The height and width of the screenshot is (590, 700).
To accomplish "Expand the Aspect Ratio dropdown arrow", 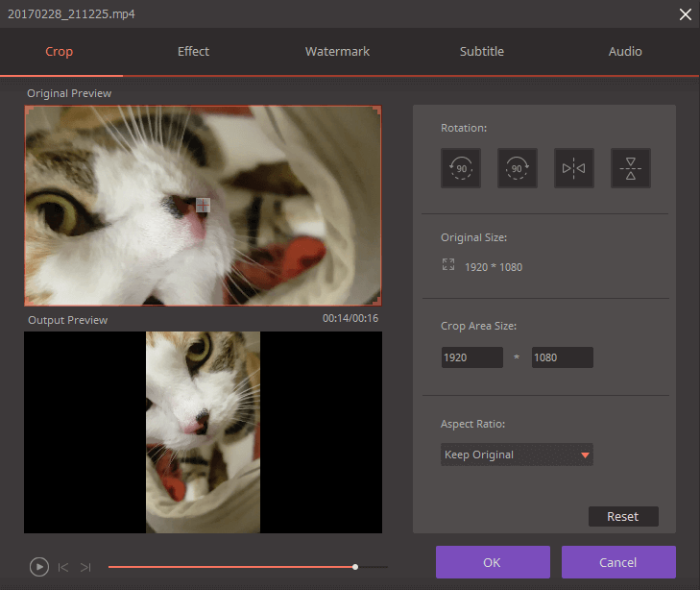I will pos(585,455).
